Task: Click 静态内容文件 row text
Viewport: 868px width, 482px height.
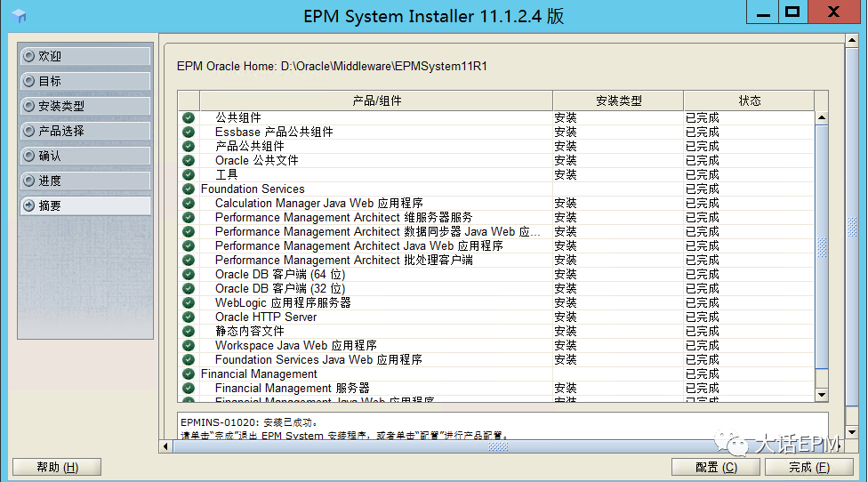Action: point(250,332)
